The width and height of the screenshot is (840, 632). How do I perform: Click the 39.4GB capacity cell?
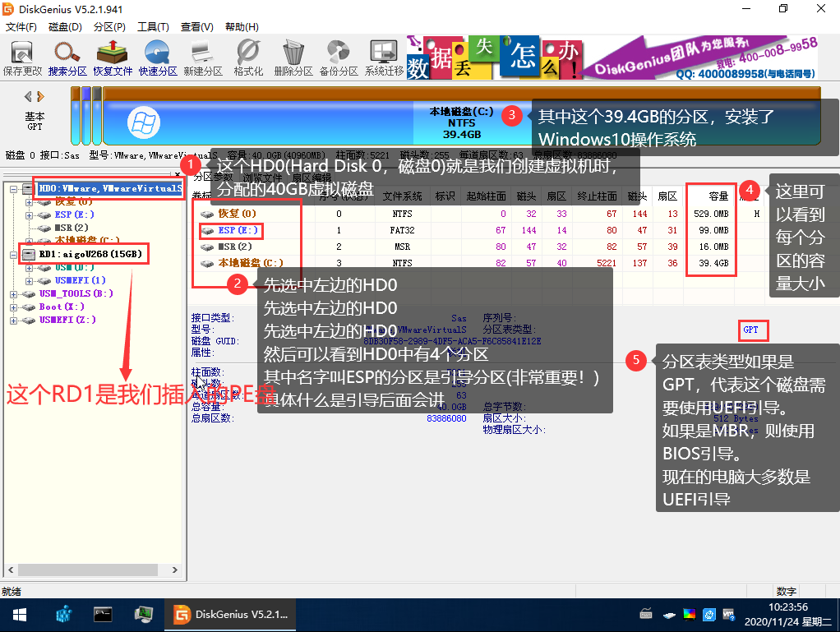pyautogui.click(x=713, y=263)
